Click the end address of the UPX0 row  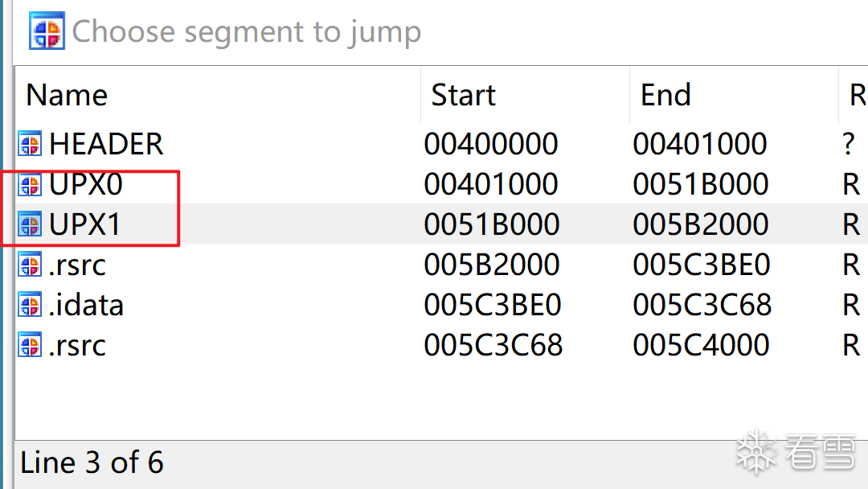[x=701, y=185]
